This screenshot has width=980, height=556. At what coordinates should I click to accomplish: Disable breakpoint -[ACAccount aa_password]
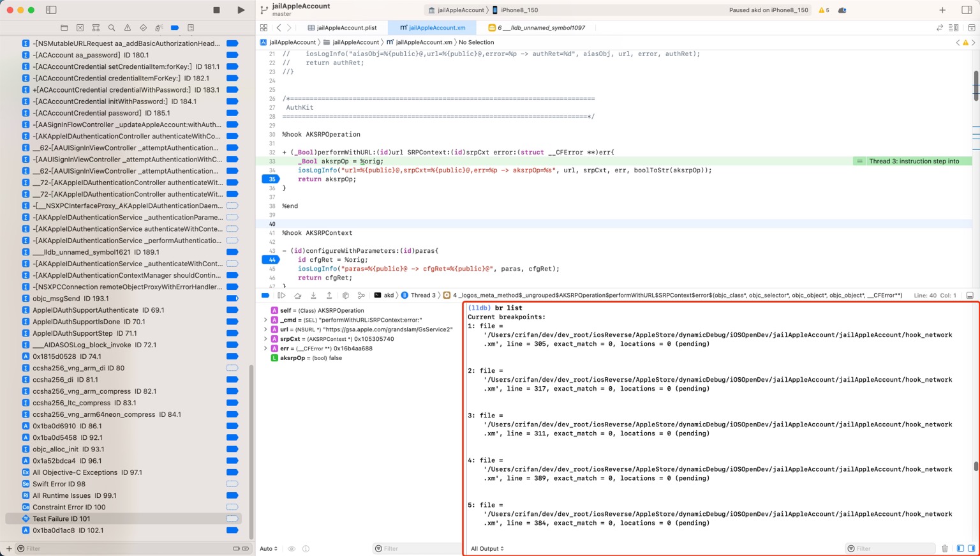[x=232, y=55]
